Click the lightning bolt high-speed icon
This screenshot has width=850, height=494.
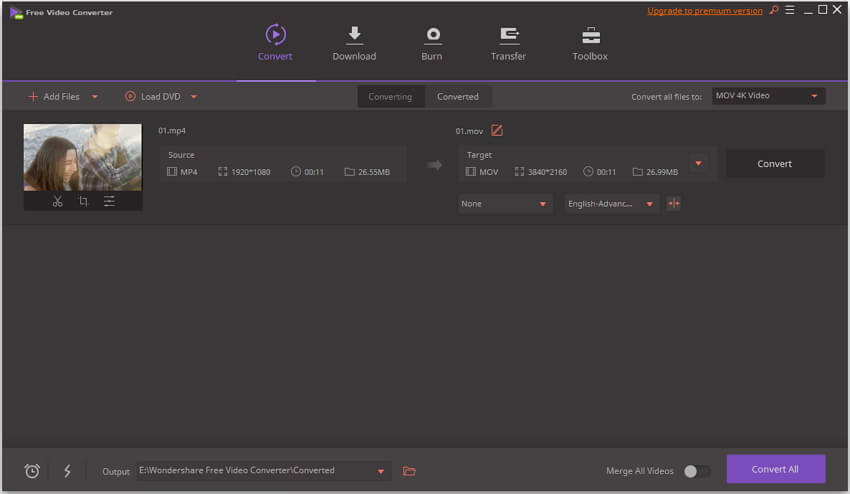pyautogui.click(x=67, y=471)
